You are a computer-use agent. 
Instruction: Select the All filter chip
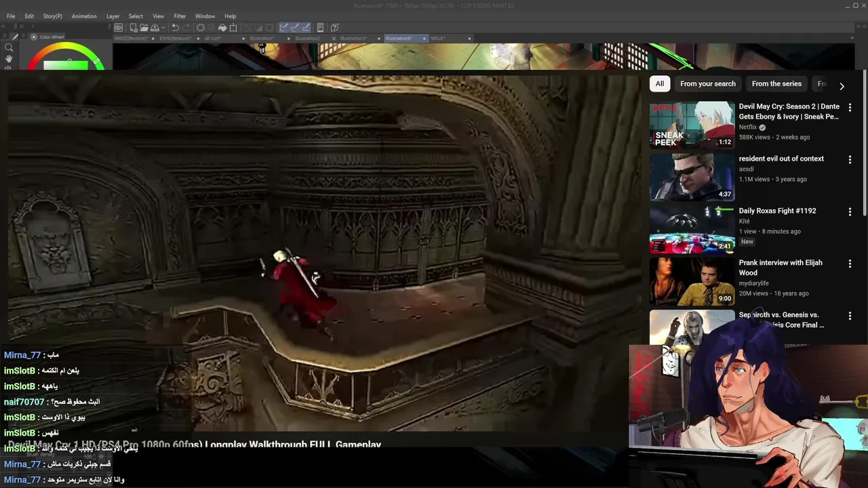point(660,84)
